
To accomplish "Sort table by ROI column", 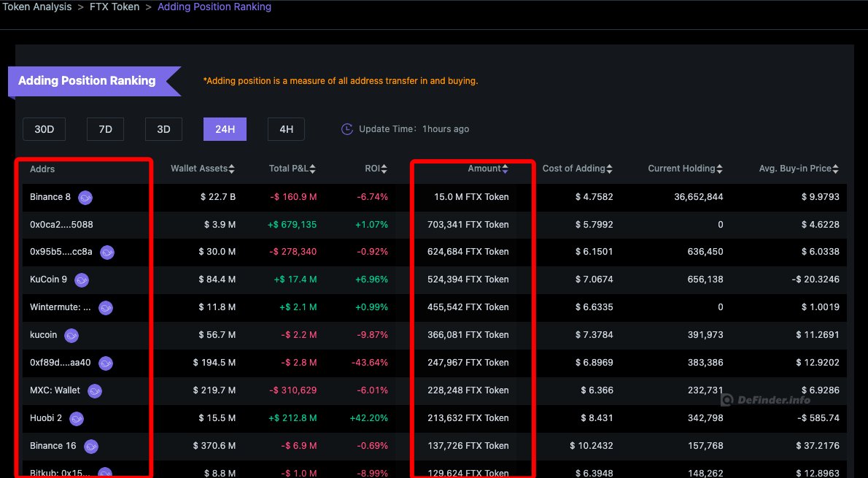I will click(x=376, y=169).
